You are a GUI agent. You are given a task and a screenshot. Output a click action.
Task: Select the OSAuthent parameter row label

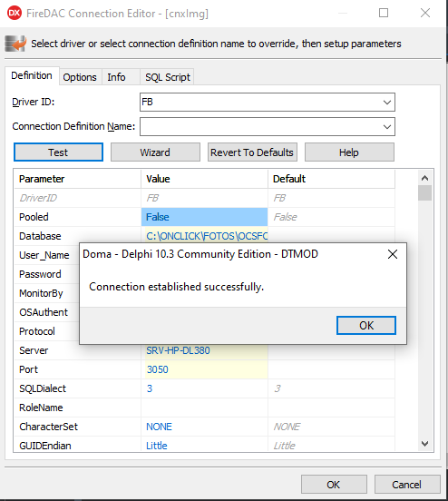click(44, 312)
